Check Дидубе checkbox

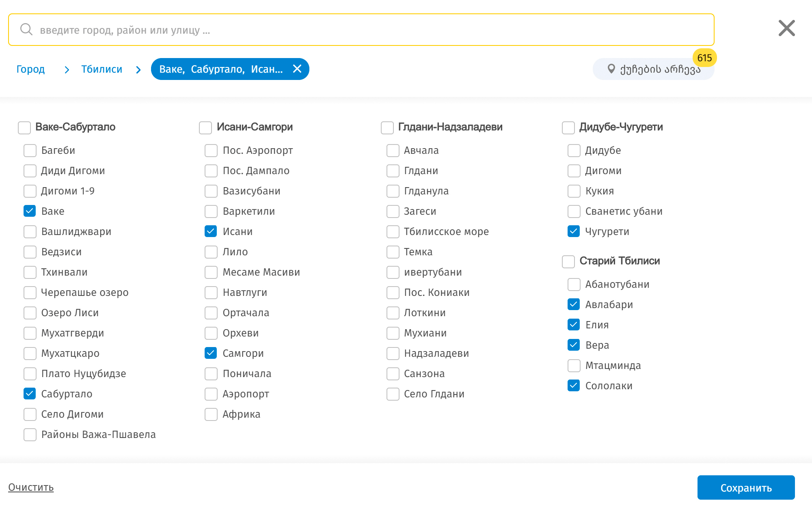(574, 151)
